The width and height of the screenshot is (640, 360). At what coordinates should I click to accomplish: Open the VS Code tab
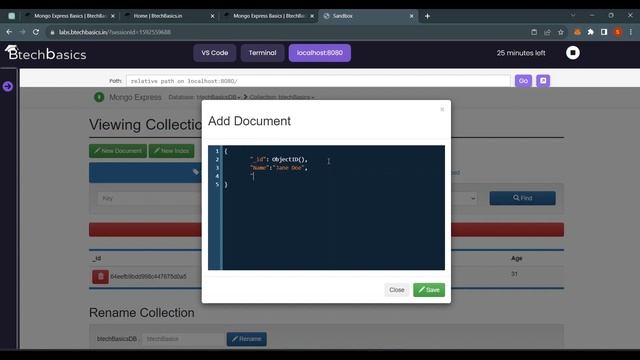tap(215, 53)
